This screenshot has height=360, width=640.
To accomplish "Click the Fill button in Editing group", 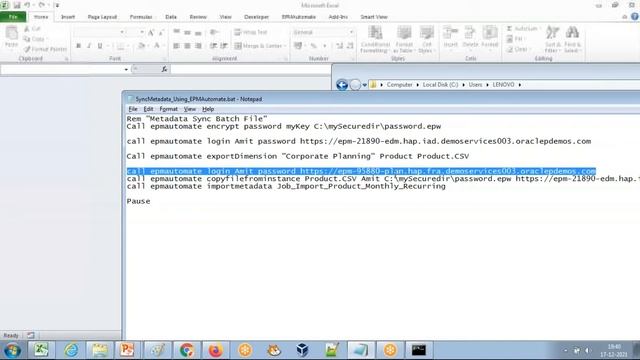I will 515,39.
